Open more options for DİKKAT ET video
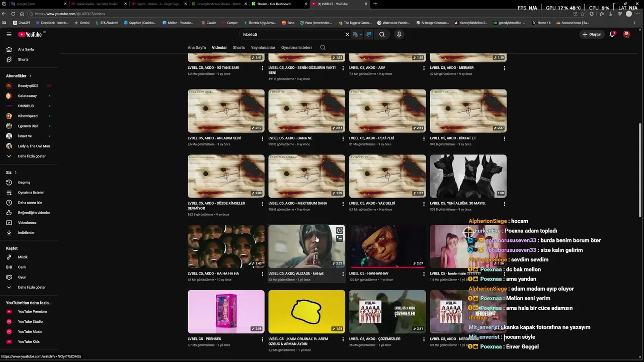 pos(504,138)
